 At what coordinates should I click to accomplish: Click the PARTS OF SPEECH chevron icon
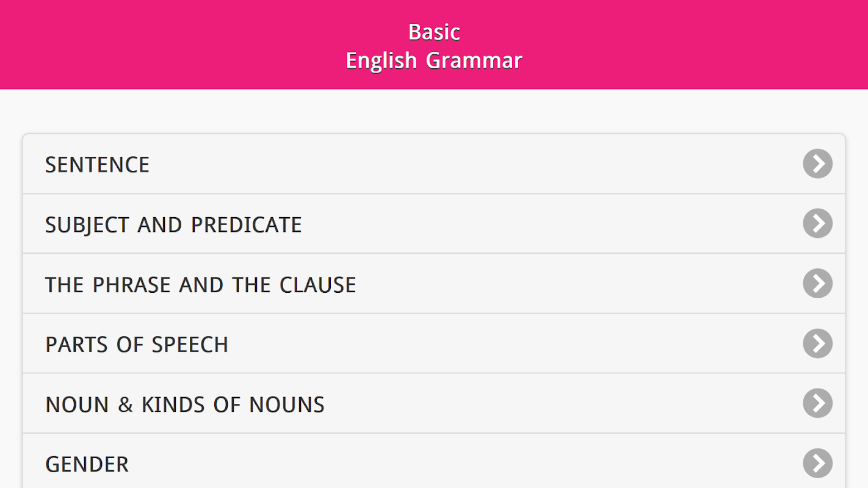[x=817, y=343]
